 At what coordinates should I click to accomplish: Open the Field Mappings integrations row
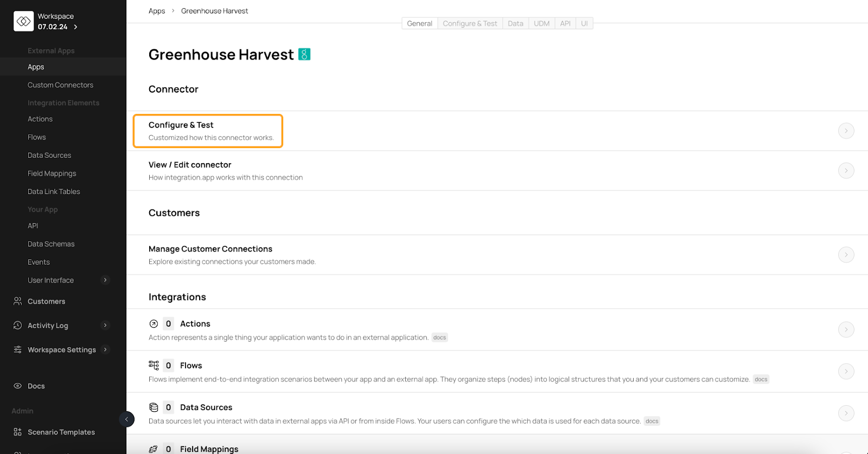click(x=497, y=444)
